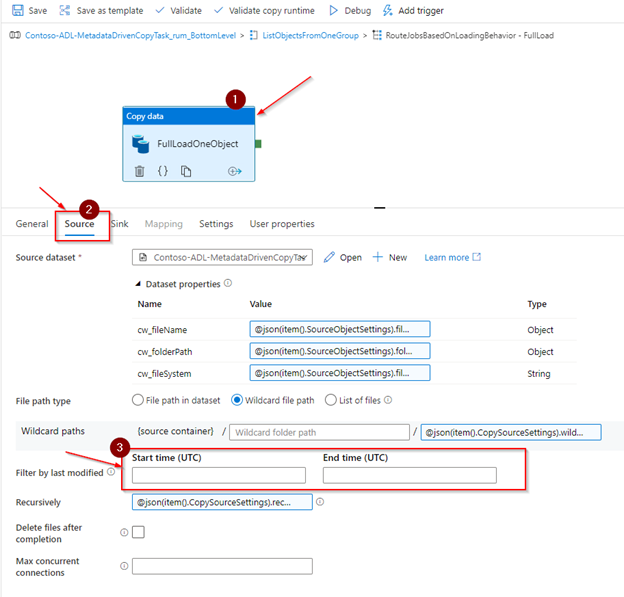The height and width of the screenshot is (597, 624).
Task: Click the Save disk icon
Action: [18, 10]
